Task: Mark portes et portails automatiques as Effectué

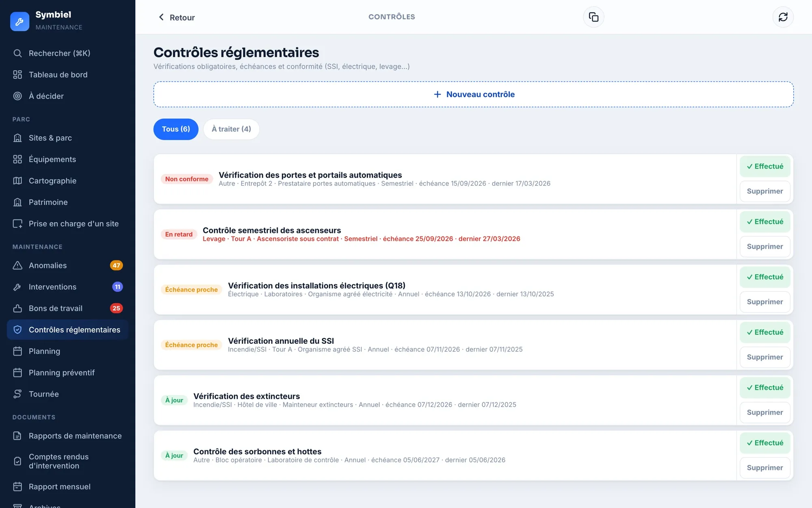Action: pyautogui.click(x=765, y=167)
